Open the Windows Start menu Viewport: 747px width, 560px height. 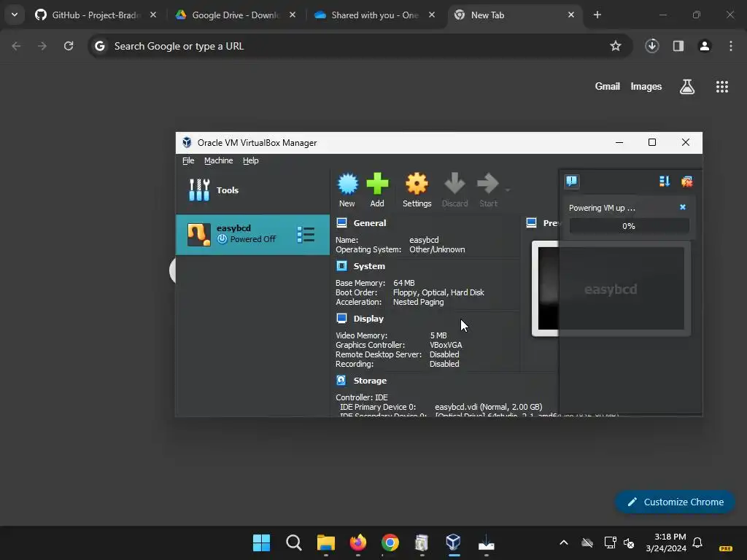pyautogui.click(x=261, y=542)
